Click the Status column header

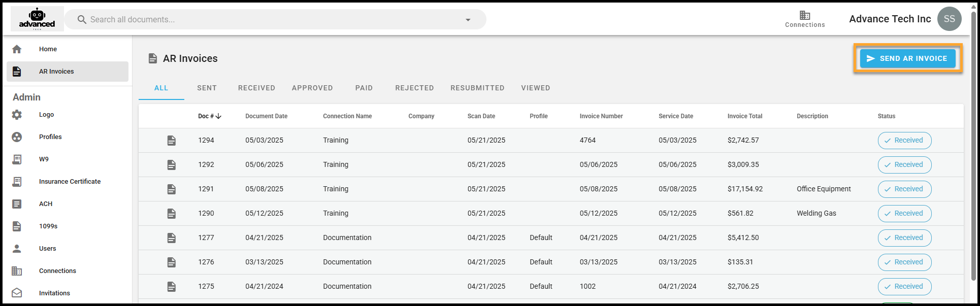886,116
